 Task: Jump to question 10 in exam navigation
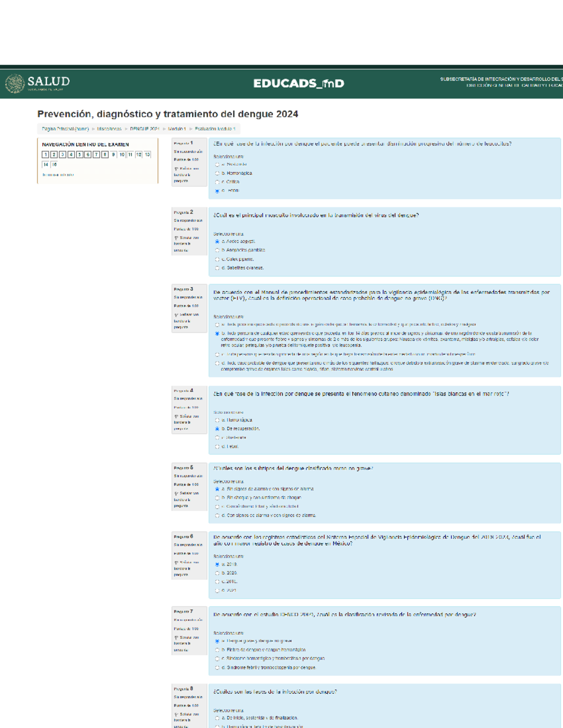[121, 155]
